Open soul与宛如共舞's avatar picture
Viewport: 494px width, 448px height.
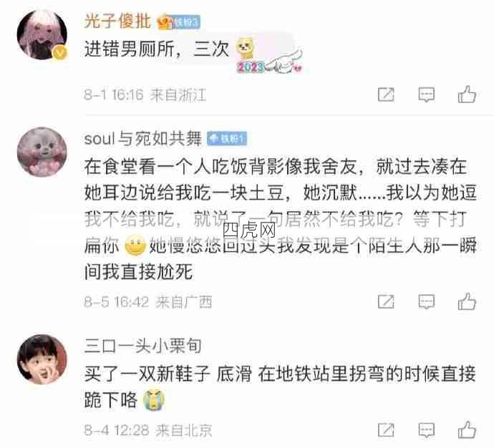point(42,152)
